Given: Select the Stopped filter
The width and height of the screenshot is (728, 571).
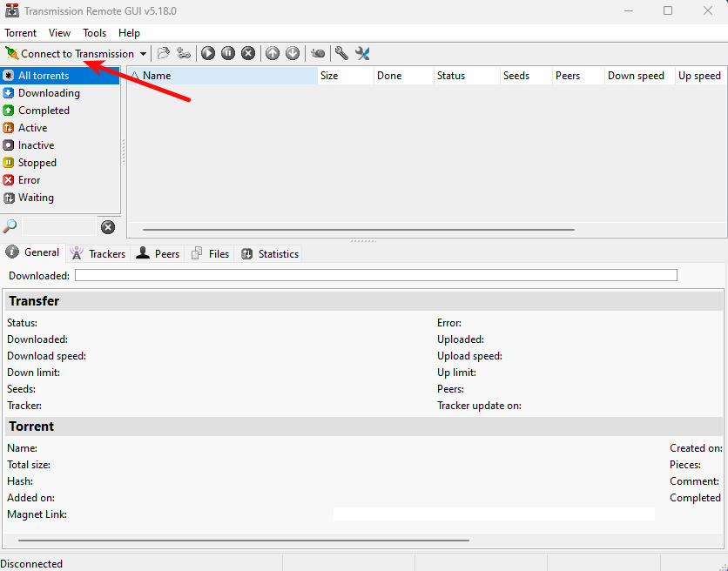Looking at the screenshot, I should [60, 163].
